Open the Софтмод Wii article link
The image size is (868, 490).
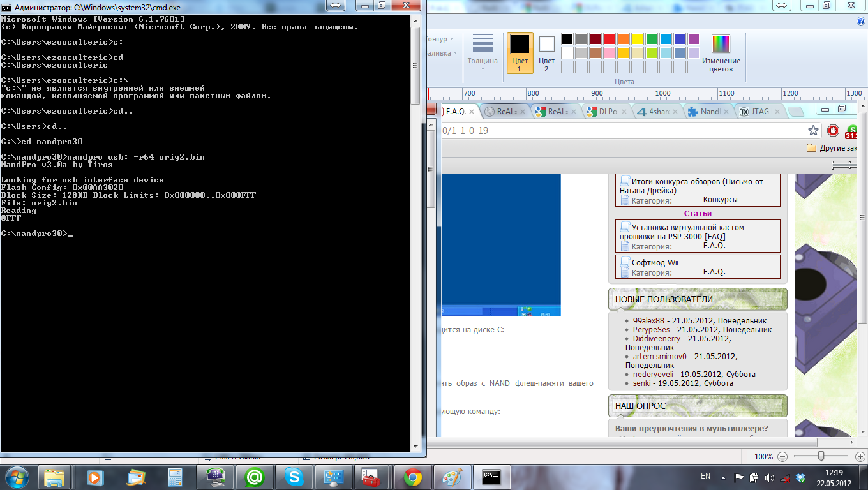[x=655, y=262]
